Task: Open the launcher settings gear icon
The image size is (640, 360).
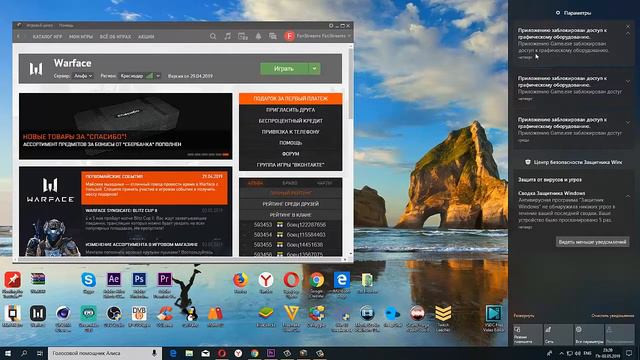Action: (x=331, y=26)
